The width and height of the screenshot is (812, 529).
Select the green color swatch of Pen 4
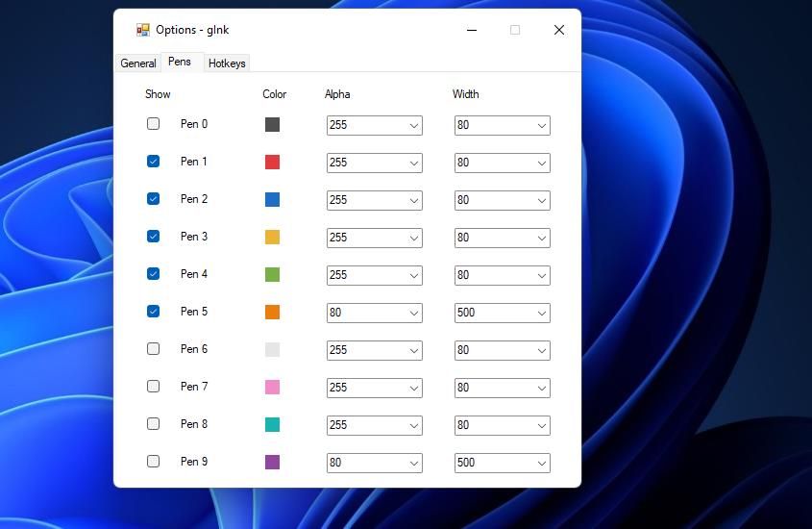272,275
